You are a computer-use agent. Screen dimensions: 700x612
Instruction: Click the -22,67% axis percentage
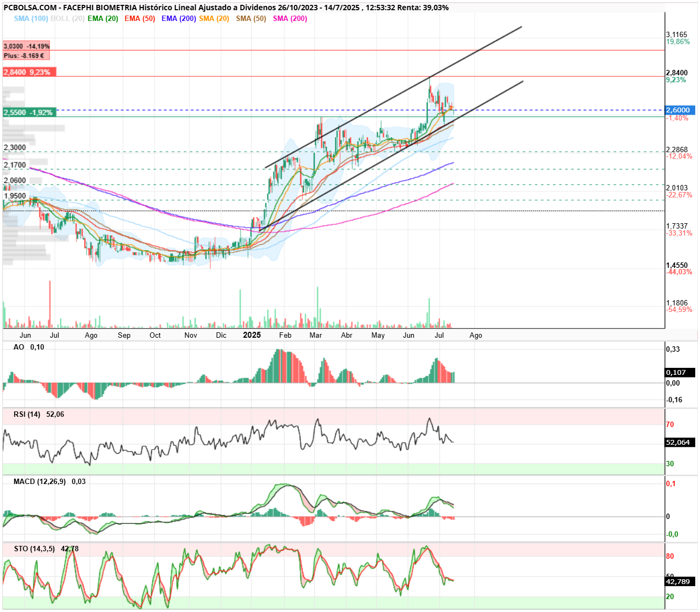679,195
